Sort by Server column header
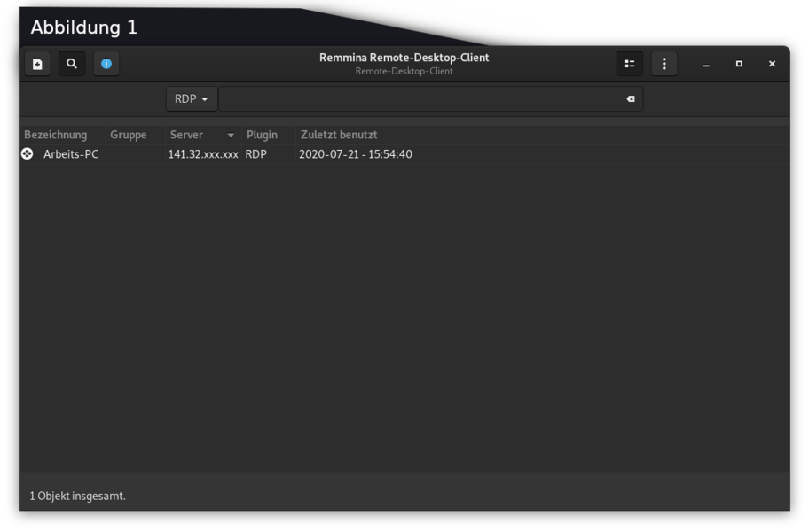Screen dimensions: 809x532 [x=203, y=135]
